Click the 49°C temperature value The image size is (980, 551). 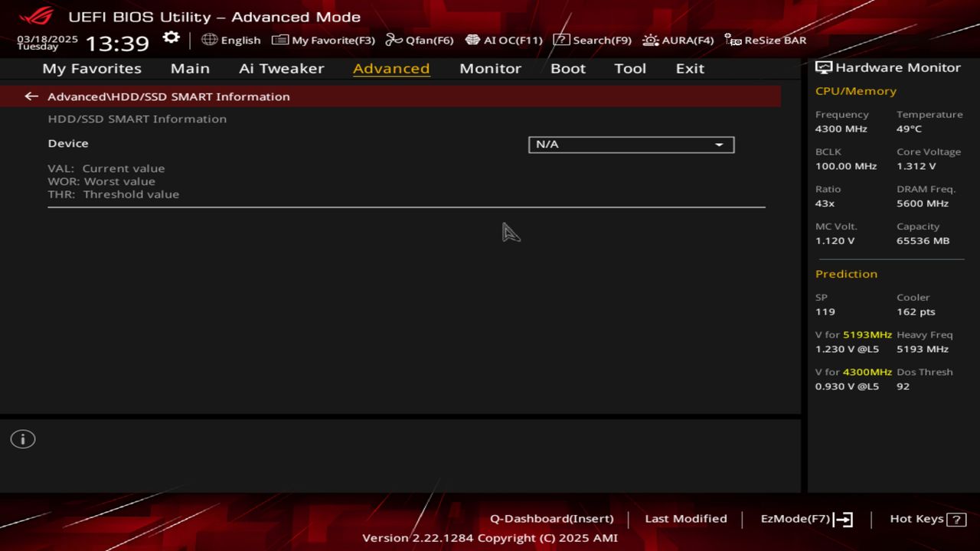coord(910,129)
